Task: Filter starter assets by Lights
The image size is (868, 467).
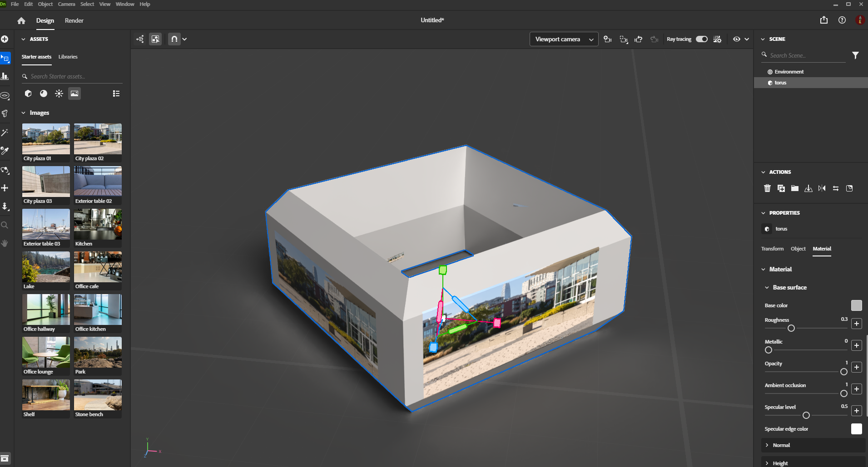Action: click(x=59, y=93)
